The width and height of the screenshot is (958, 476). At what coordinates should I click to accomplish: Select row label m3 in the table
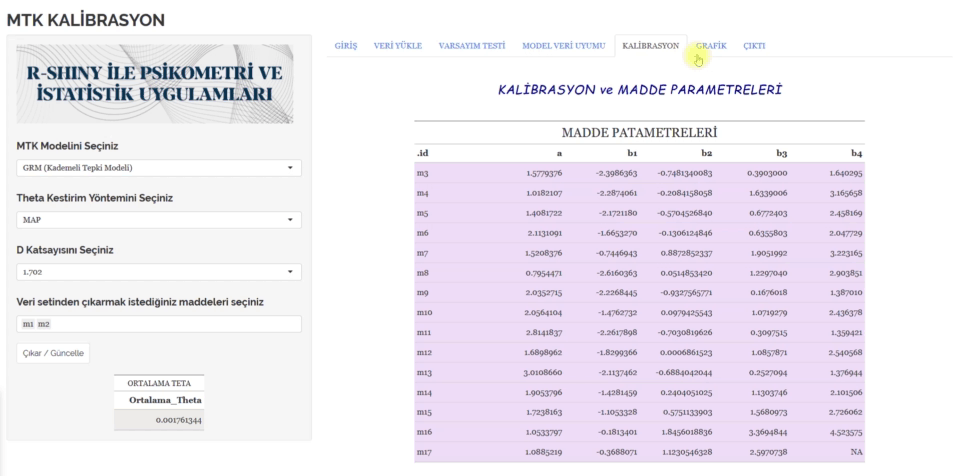(x=422, y=173)
